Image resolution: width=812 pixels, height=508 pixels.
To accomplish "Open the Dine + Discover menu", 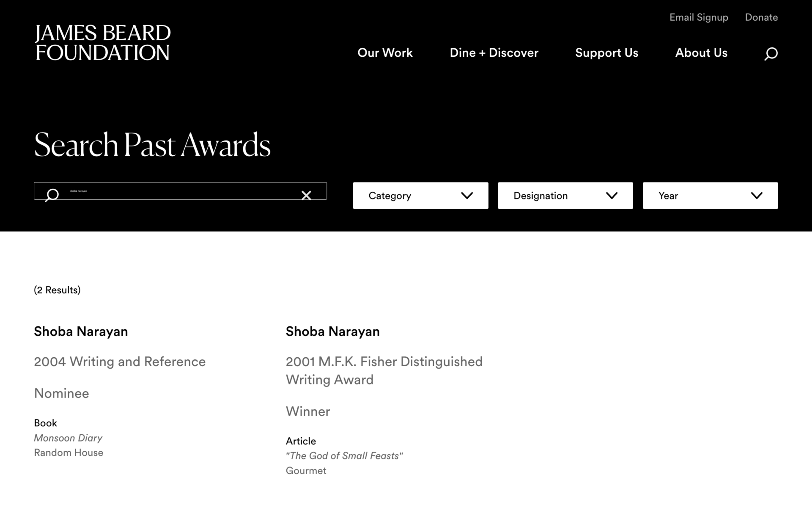I will pyautogui.click(x=494, y=53).
